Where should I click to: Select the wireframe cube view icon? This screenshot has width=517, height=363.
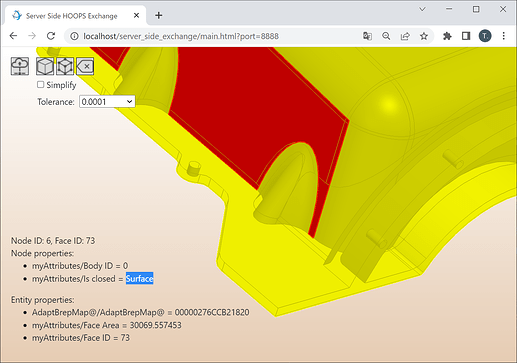65,66
